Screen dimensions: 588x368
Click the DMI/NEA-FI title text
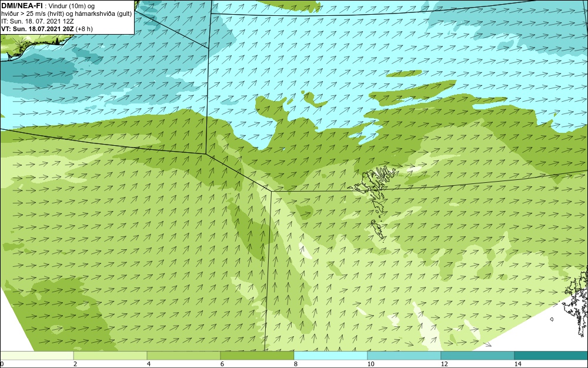(22, 6)
